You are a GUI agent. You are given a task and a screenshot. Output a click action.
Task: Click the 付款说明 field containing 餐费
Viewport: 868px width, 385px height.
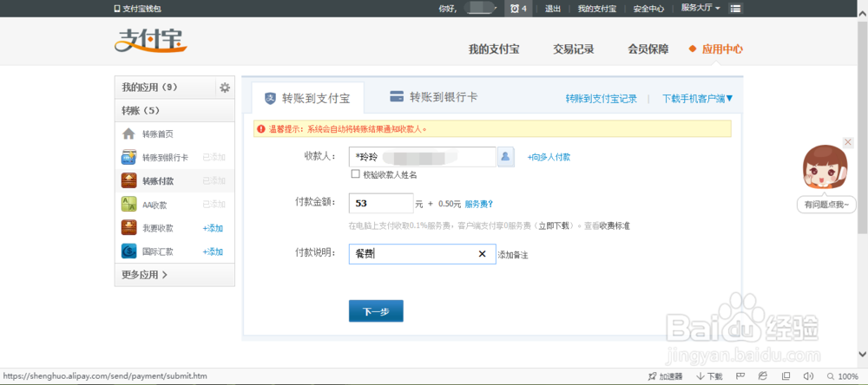point(422,254)
